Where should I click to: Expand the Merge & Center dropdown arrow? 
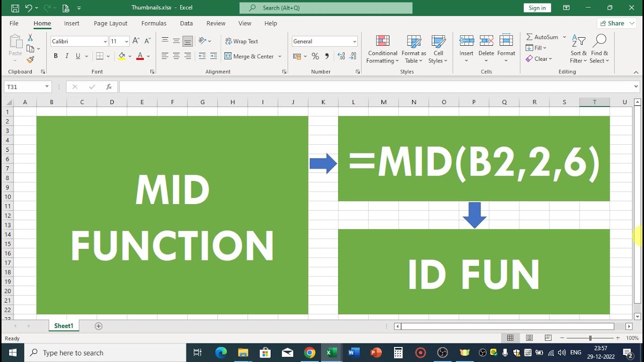(x=280, y=56)
